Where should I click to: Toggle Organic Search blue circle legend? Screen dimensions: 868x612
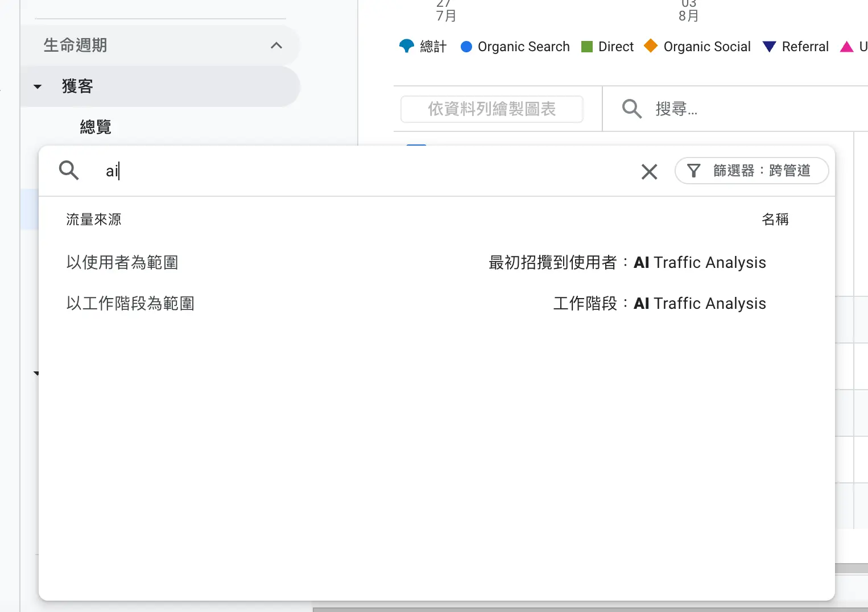466,47
